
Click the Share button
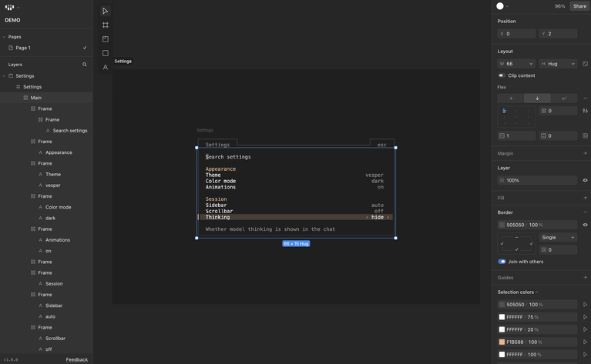coord(579,6)
